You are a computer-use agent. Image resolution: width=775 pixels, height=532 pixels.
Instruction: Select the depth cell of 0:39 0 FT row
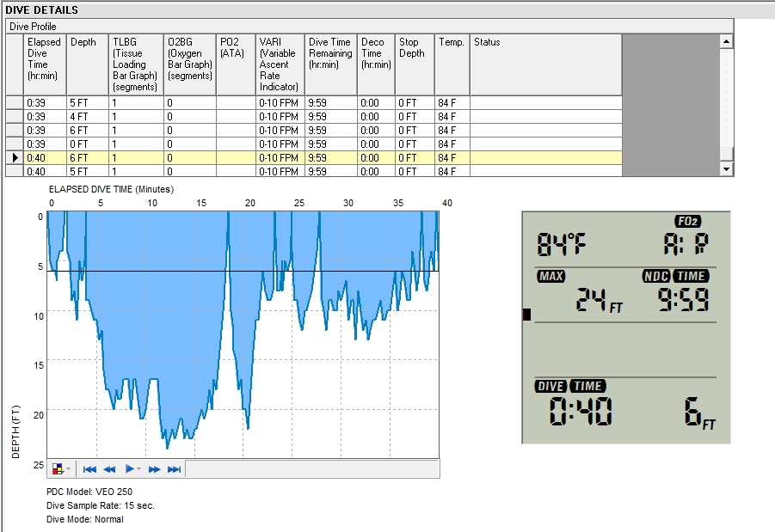[88, 144]
